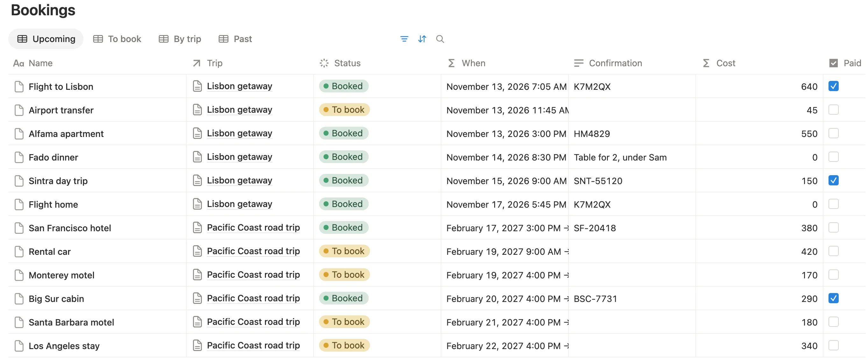Click the page icon beside Flight home
This screenshot has width=868, height=358.
tap(19, 204)
